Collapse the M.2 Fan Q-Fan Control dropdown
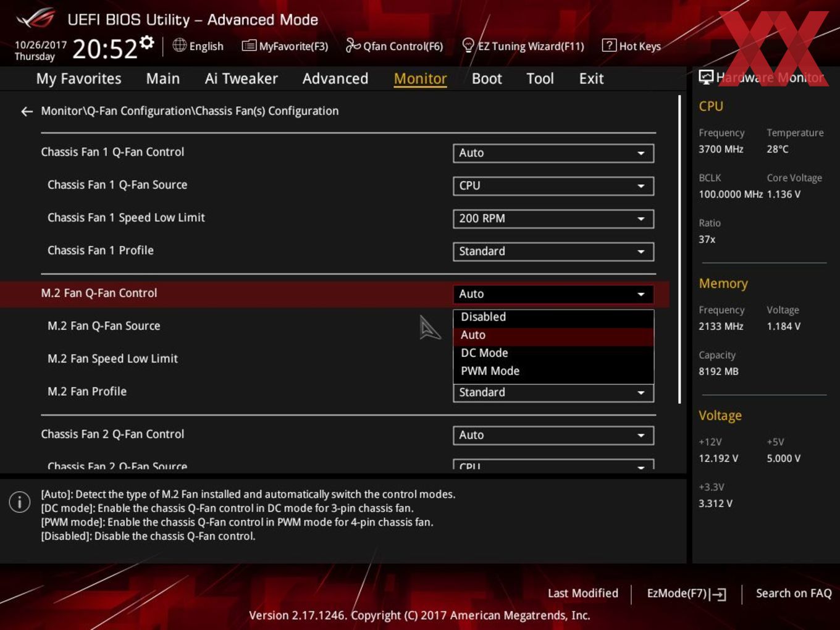 coord(553,294)
